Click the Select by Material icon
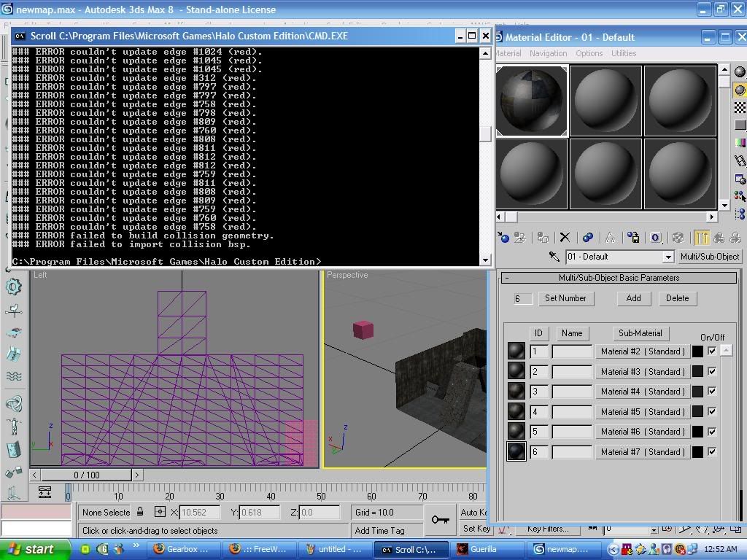The height and width of the screenshot is (560, 747). 740,195
